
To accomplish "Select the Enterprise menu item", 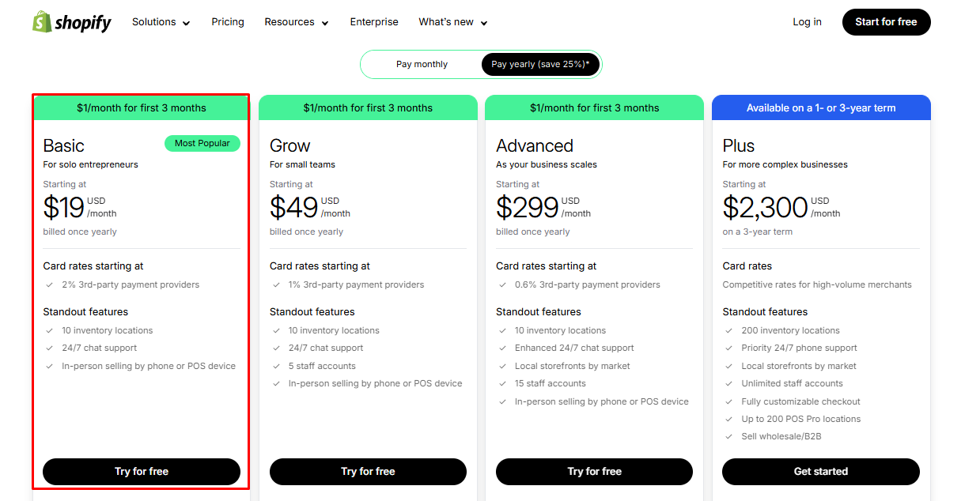I will (373, 21).
